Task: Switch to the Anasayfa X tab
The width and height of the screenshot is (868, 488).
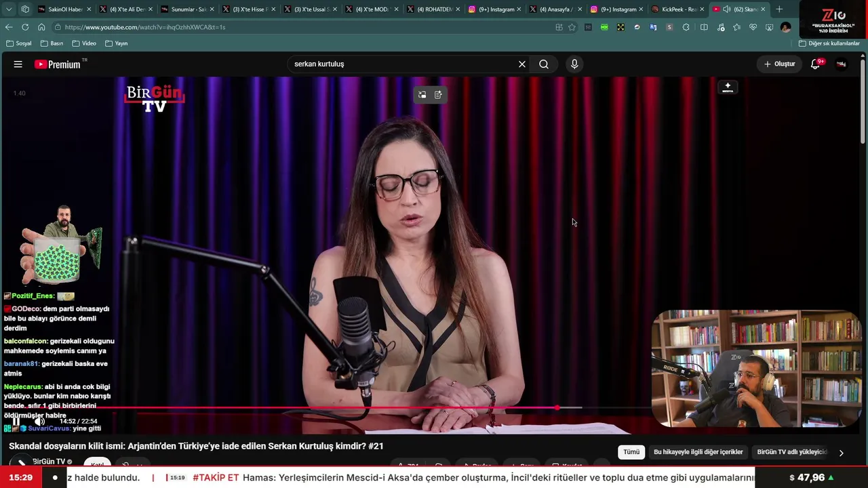Action: (555, 9)
